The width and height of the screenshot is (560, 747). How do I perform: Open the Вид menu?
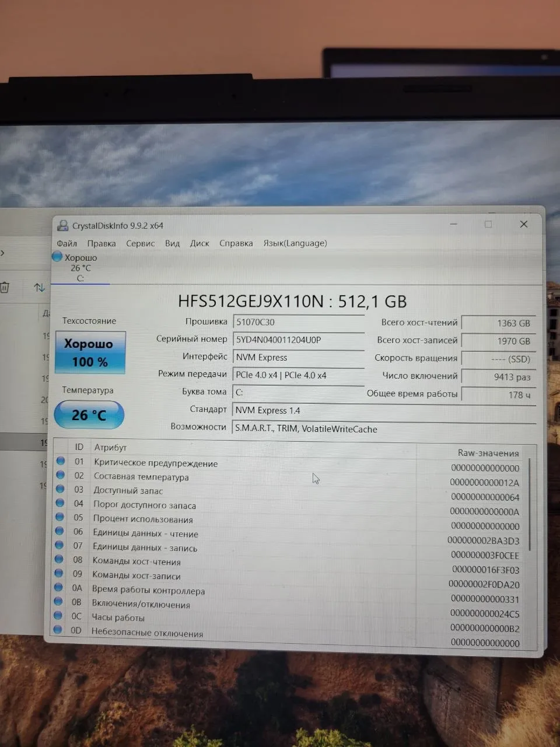click(x=172, y=243)
